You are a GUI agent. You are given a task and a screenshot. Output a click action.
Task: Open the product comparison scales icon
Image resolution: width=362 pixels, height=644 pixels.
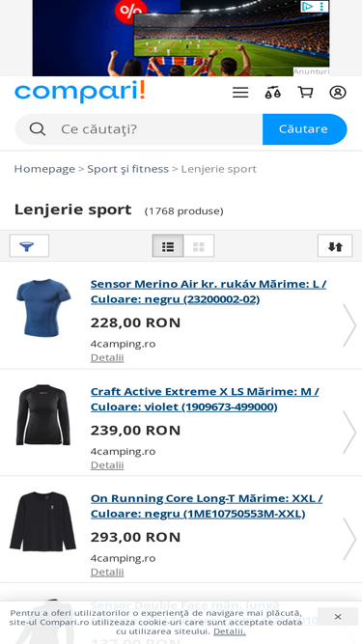click(272, 93)
